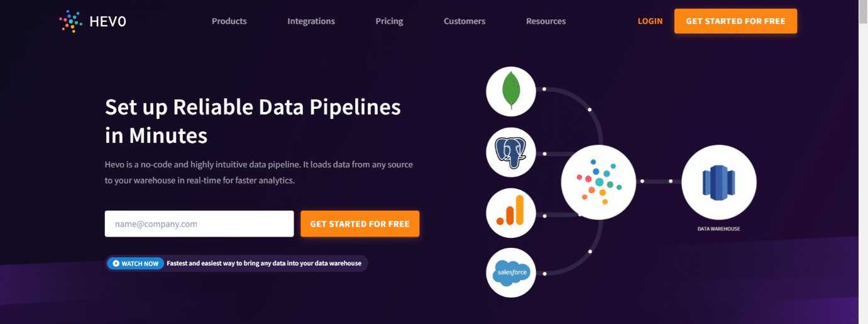Click the Hevo logo icon
868x324 pixels.
click(71, 21)
